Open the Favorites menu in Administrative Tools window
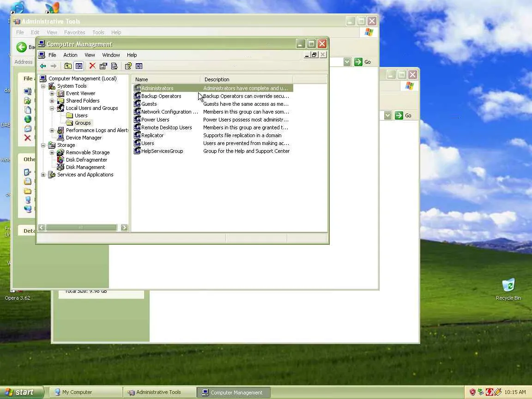 [75, 32]
